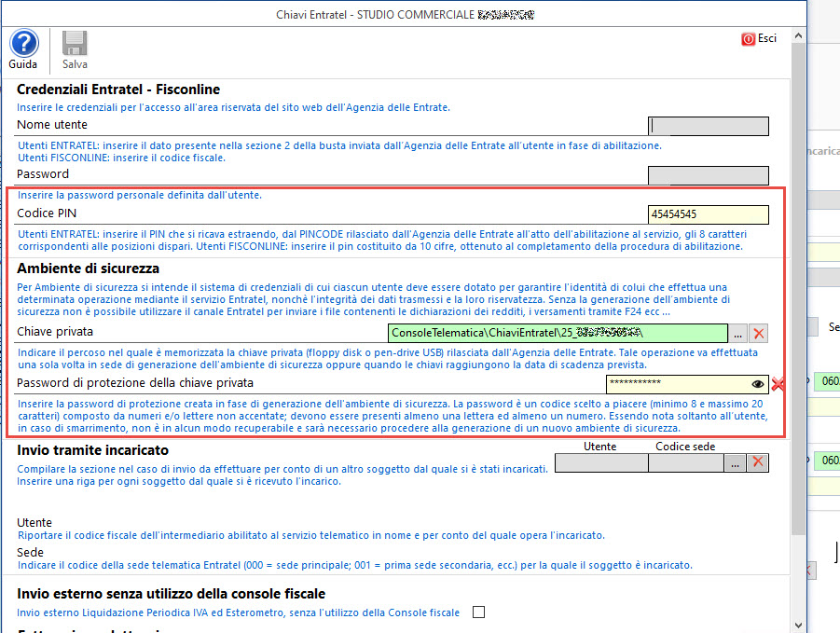
Task: Click the 'Chiavi Entratel - STUDIO COMMERCIALE' window title
Action: pyautogui.click(x=405, y=15)
